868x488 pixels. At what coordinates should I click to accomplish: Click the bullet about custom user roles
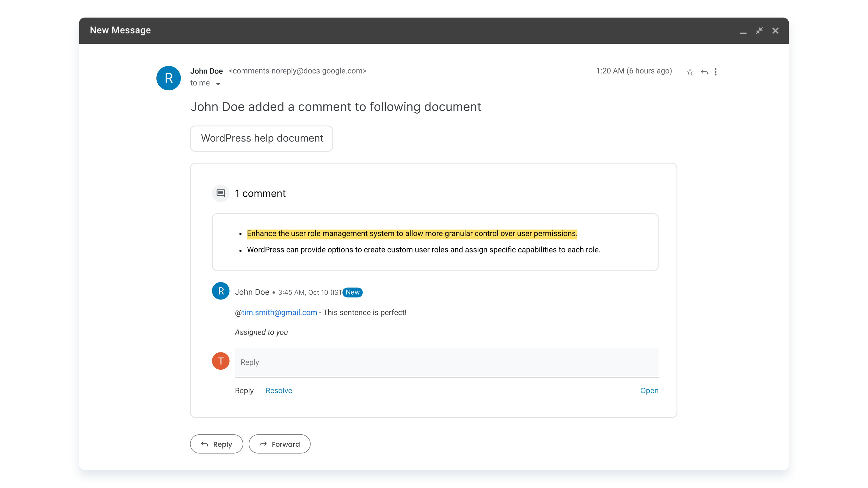tap(423, 249)
